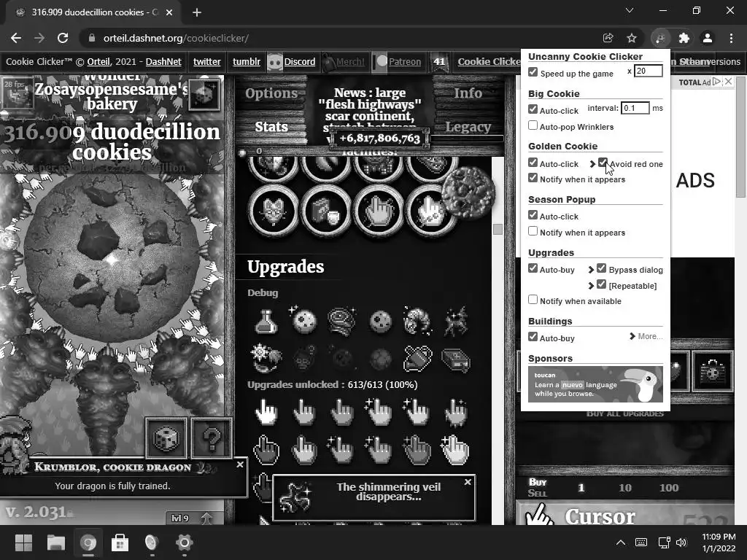The image size is (747, 560).
Task: Click the big cookie
Action: (112, 259)
